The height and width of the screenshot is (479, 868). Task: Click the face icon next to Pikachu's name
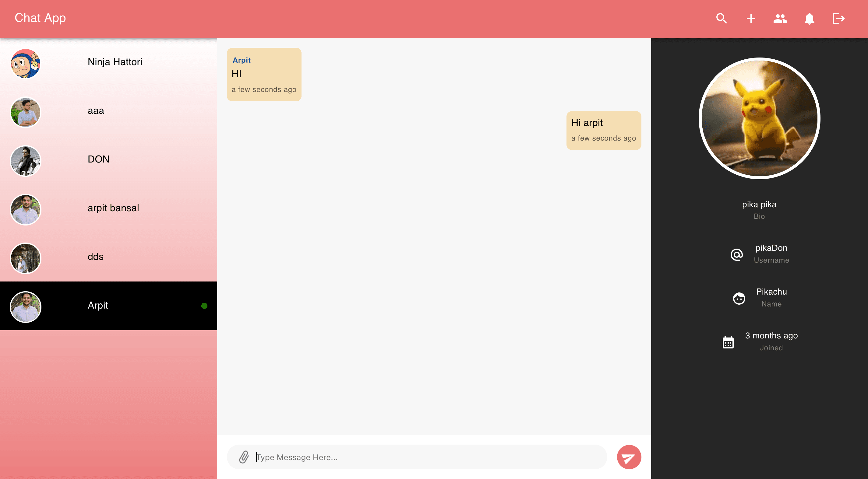click(x=739, y=298)
